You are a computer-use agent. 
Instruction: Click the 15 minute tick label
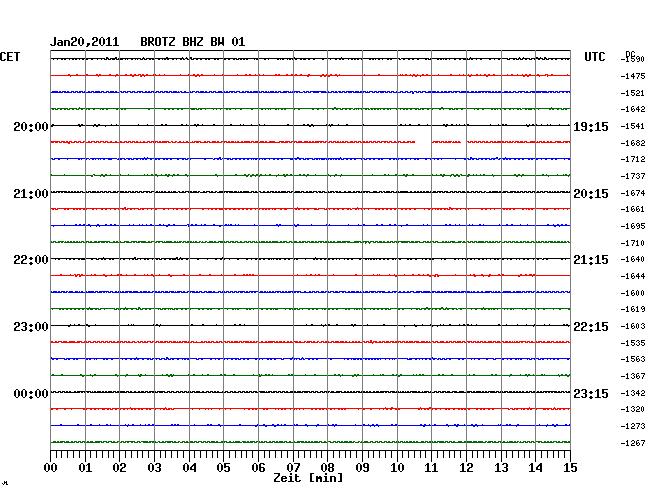click(x=569, y=467)
